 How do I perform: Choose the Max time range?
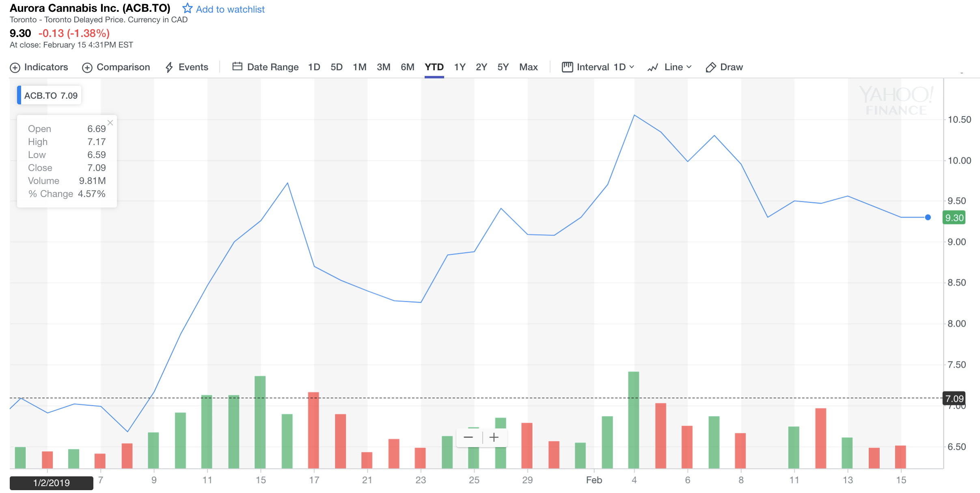[528, 67]
